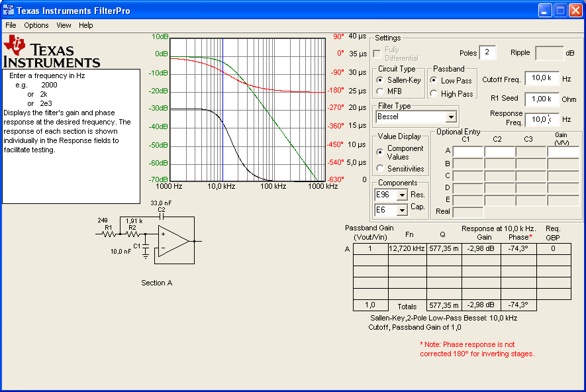
Task: Click the Totals passband gain 1,0
Action: [370, 305]
